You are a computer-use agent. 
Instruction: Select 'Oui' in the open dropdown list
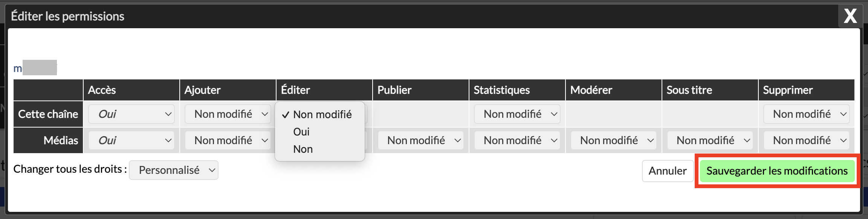301,132
